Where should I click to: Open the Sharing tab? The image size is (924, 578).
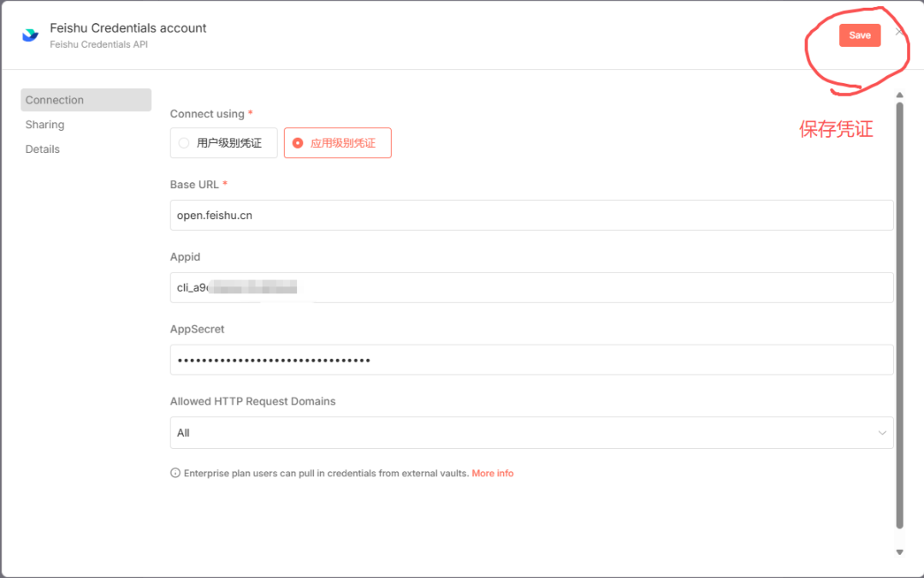44,125
